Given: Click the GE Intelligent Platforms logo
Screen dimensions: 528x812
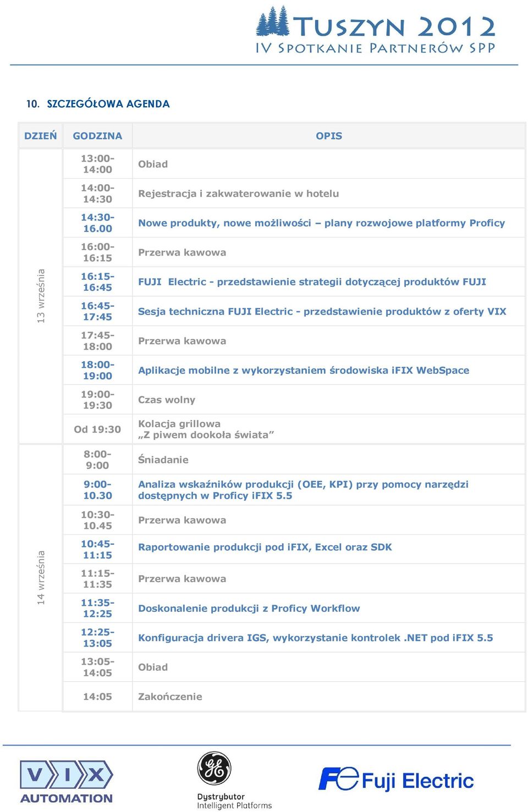Looking at the screenshot, I should [234, 780].
